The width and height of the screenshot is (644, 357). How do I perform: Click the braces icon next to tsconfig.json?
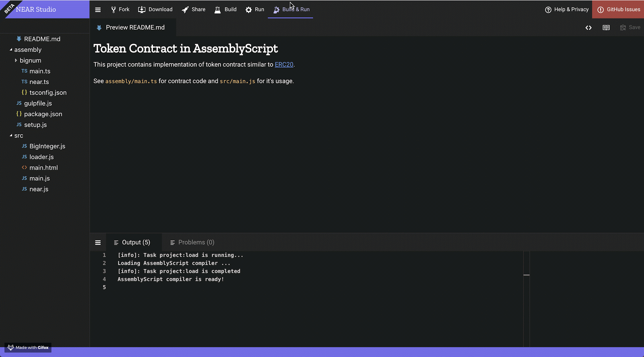point(25,92)
